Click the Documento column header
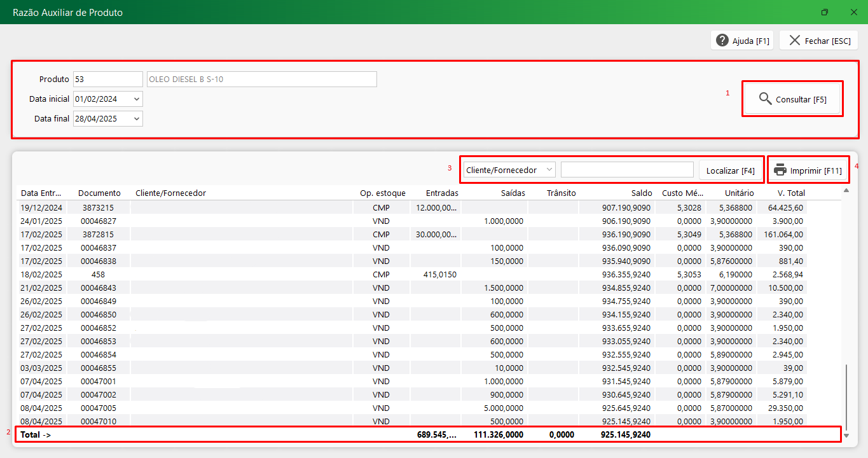The image size is (868, 458). [99, 193]
